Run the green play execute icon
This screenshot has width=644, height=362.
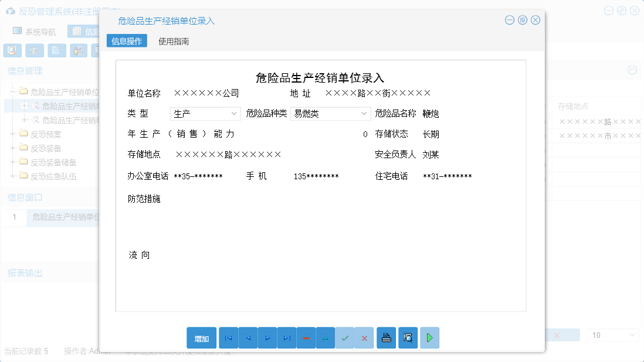click(x=429, y=337)
